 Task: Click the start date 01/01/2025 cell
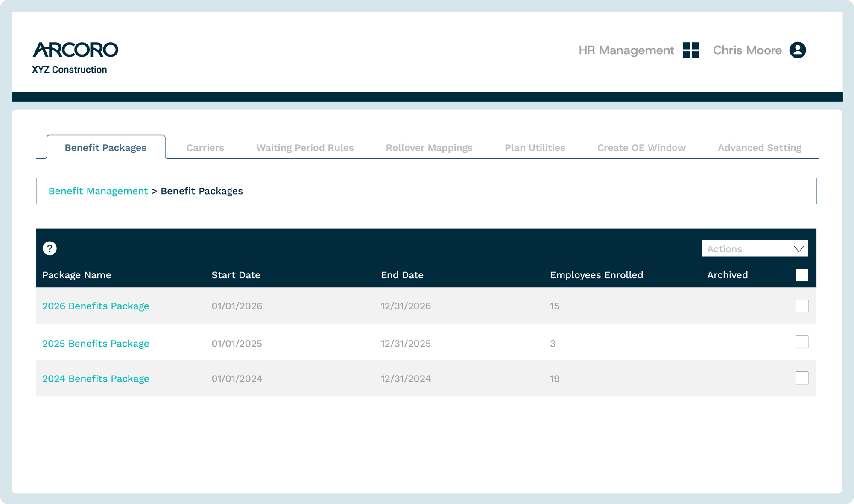click(237, 344)
